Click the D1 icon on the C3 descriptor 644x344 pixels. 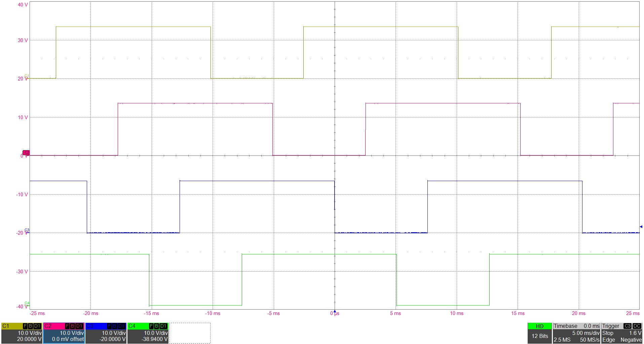pyautogui.click(x=121, y=326)
